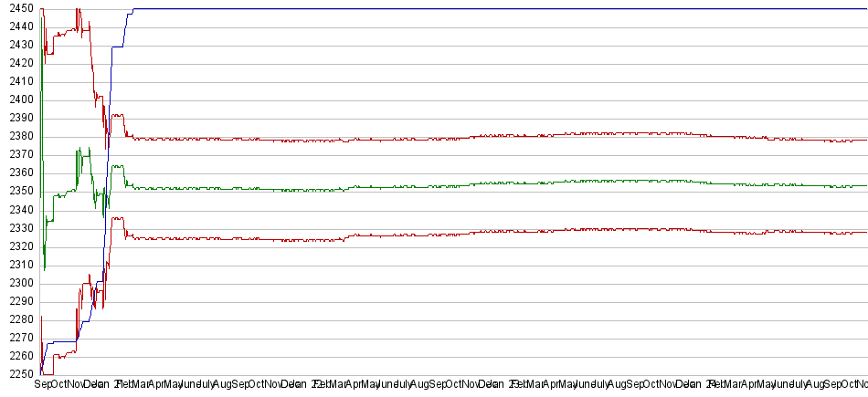Click the red line's flat segment at 2250
Image resolution: width=868 pixels, height=397 pixels.
point(48,374)
